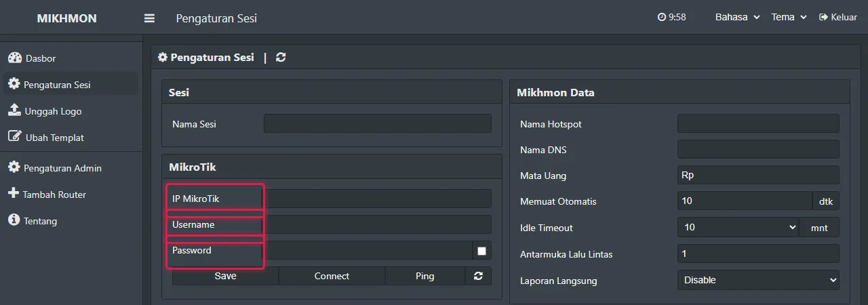Click the gear icon in panel heading
Screen dimensions: 868x305
[163, 58]
